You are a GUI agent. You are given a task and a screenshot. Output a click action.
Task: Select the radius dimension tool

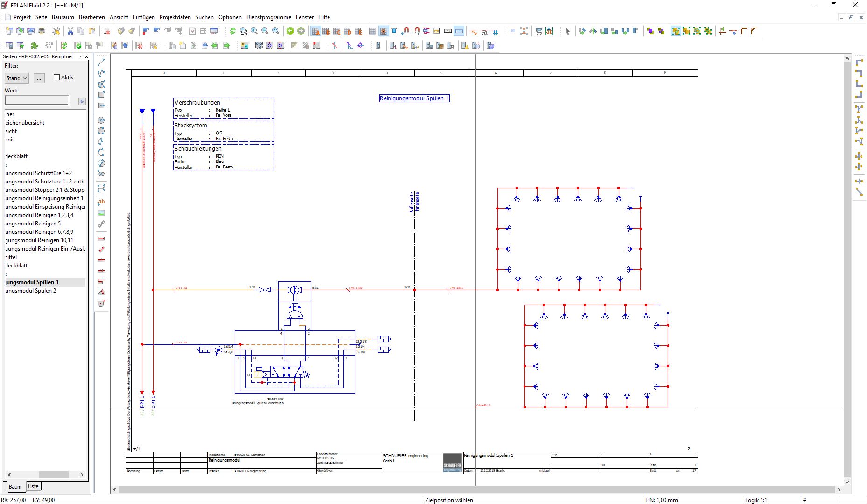[x=101, y=303]
